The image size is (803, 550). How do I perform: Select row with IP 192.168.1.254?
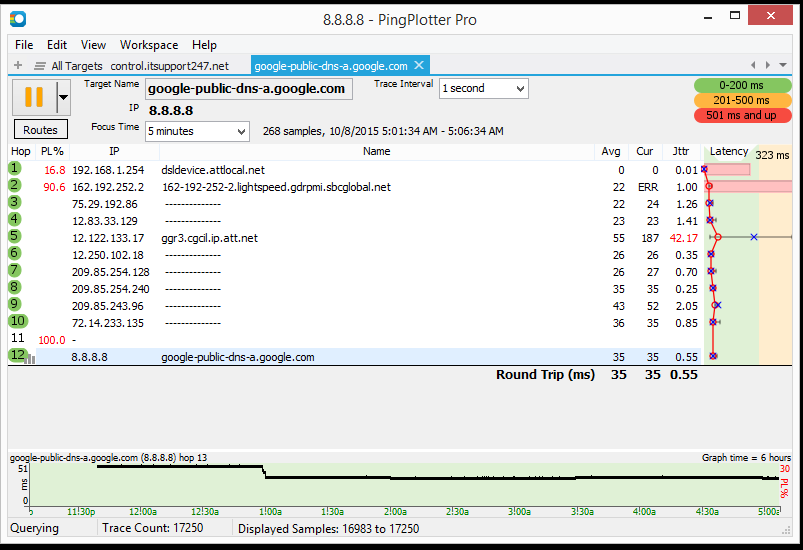pyautogui.click(x=353, y=170)
